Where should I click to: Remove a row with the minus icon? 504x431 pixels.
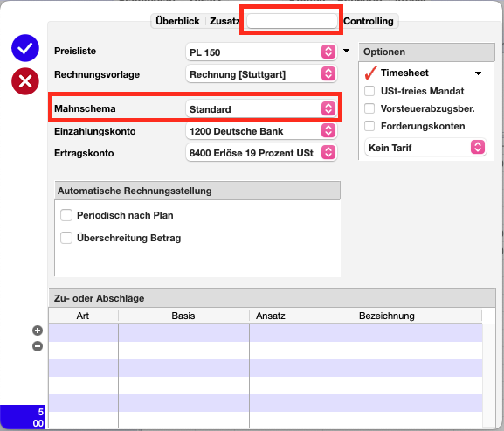pos(38,346)
